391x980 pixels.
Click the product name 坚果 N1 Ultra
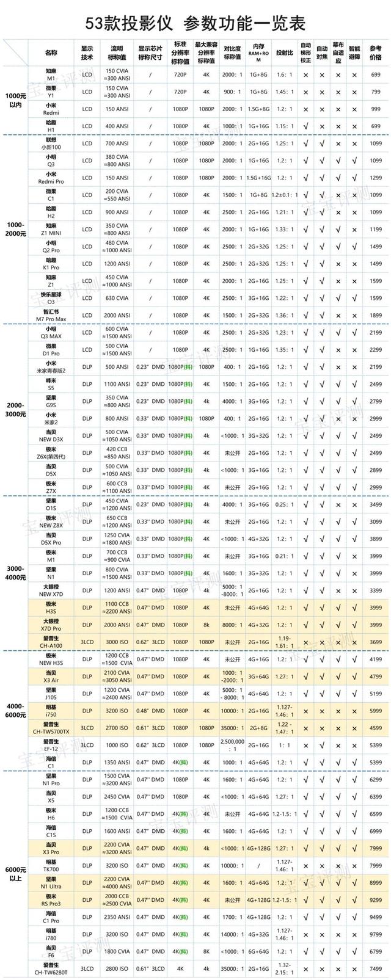tap(51, 882)
